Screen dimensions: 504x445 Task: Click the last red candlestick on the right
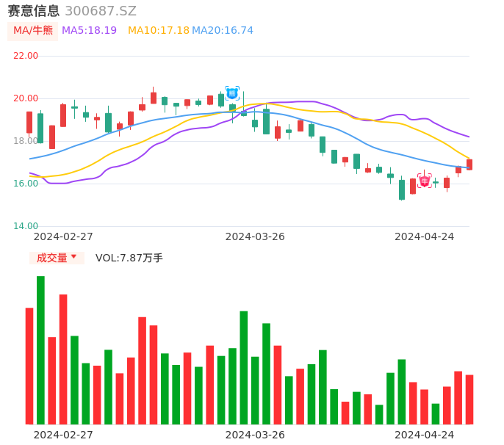pyautogui.click(x=469, y=164)
